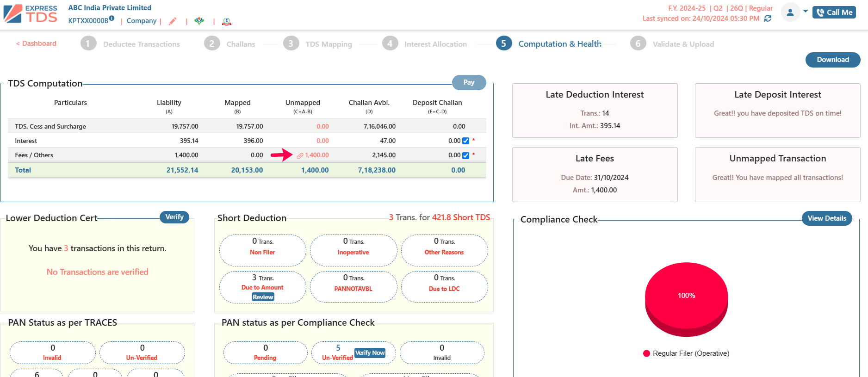Click the Interest mapped 396.00 value
The image size is (868, 377).
(x=253, y=141)
